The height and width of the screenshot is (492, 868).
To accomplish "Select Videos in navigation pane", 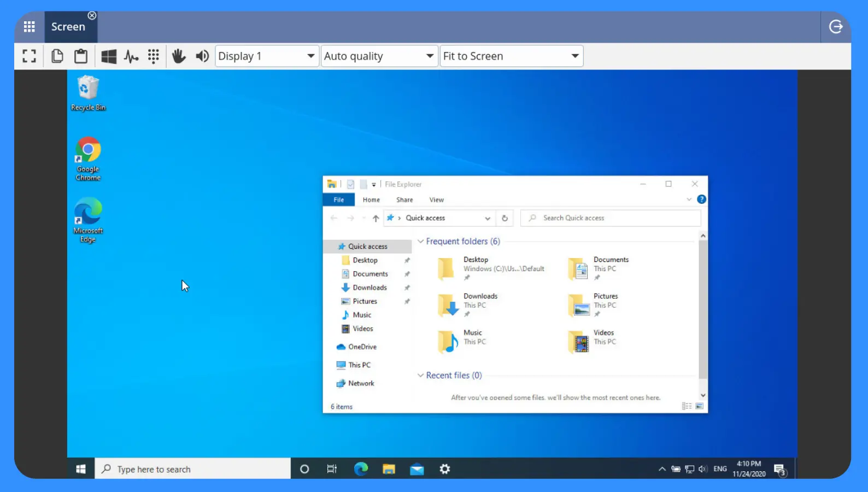I will pyautogui.click(x=362, y=329).
